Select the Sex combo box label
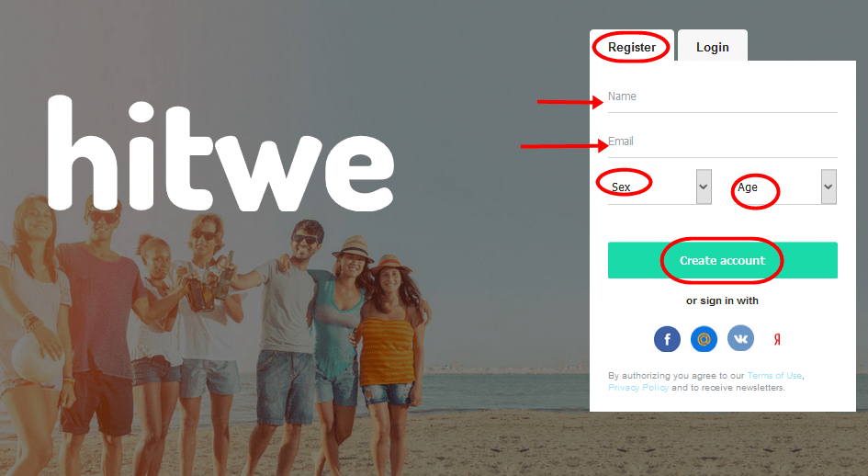Screen dimensions: 868x476 coord(621,187)
